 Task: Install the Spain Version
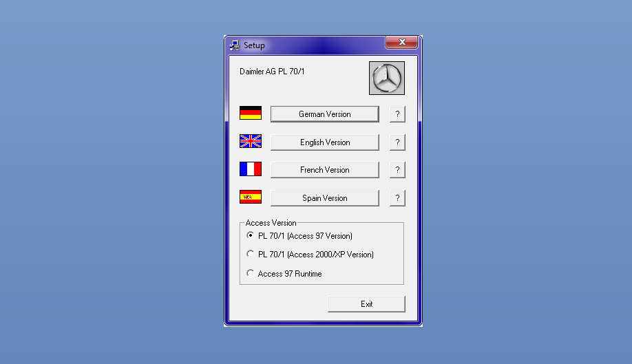(x=324, y=198)
